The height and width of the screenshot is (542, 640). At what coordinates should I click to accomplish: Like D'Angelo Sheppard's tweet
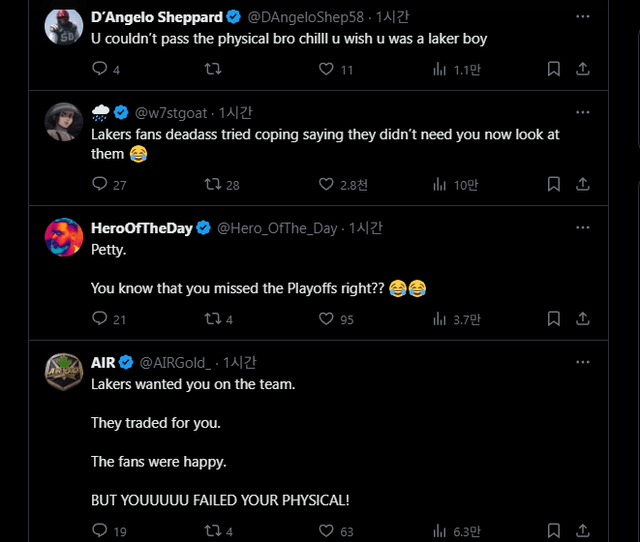point(326,69)
